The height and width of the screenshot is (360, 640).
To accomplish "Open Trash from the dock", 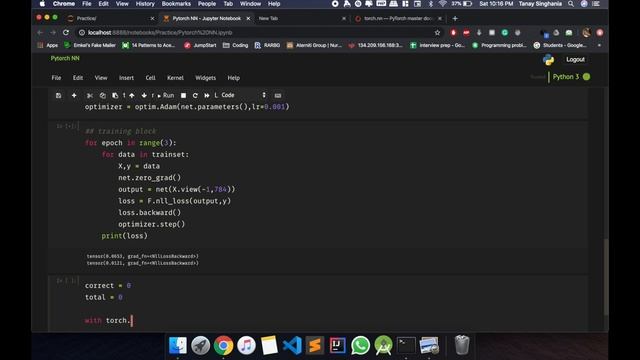I will (x=462, y=345).
